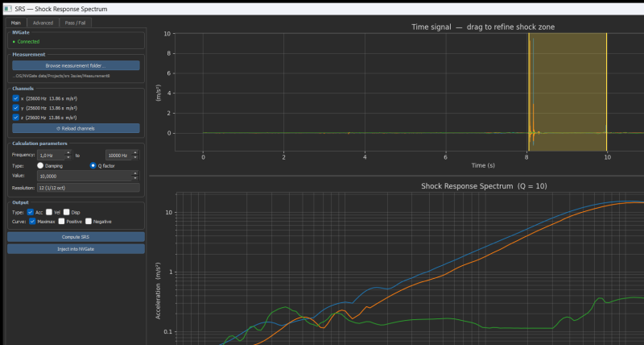Select the Q factor radio option
Viewport: 644px width, 345px height.
point(93,166)
